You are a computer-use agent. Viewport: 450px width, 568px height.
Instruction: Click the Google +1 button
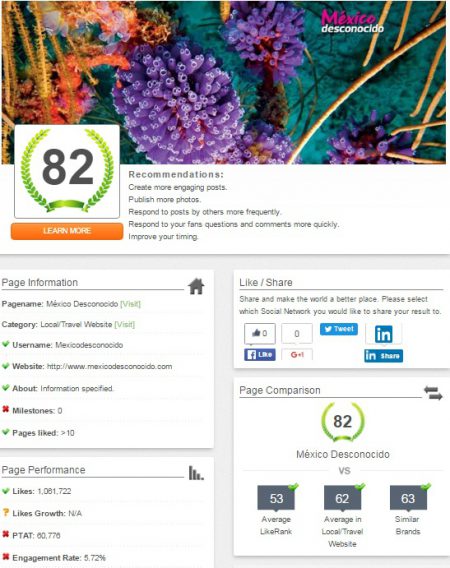click(x=297, y=355)
